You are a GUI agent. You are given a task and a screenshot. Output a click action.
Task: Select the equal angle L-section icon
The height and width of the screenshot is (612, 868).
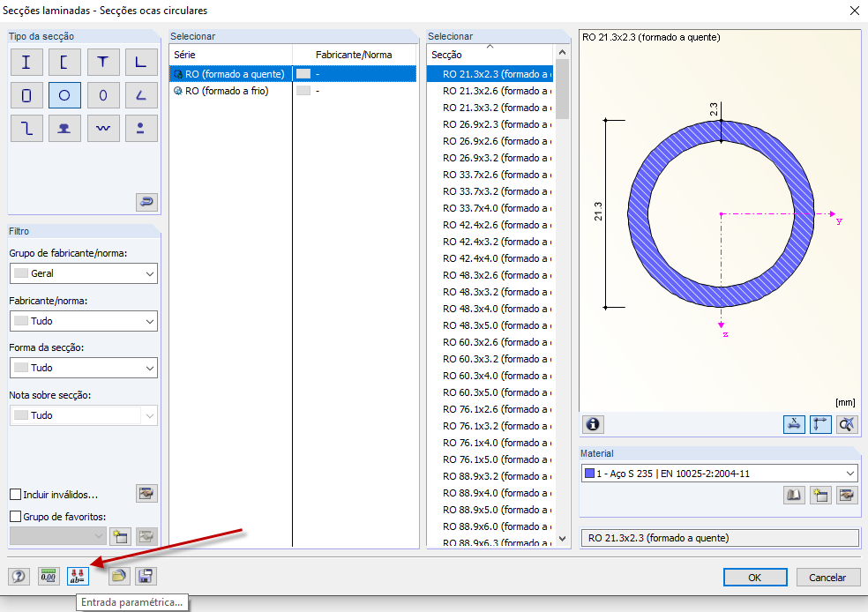(x=141, y=62)
